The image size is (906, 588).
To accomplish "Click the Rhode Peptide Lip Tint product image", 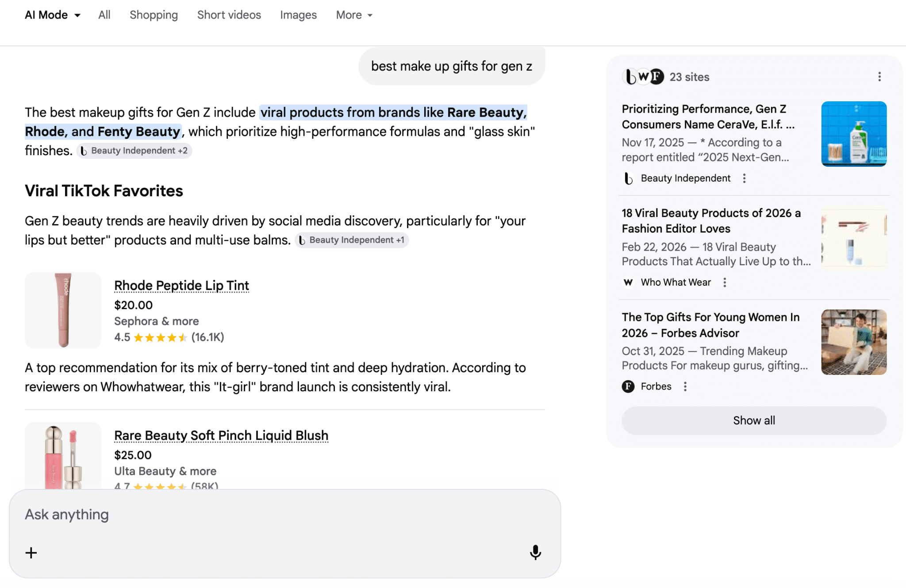I will [x=63, y=310].
